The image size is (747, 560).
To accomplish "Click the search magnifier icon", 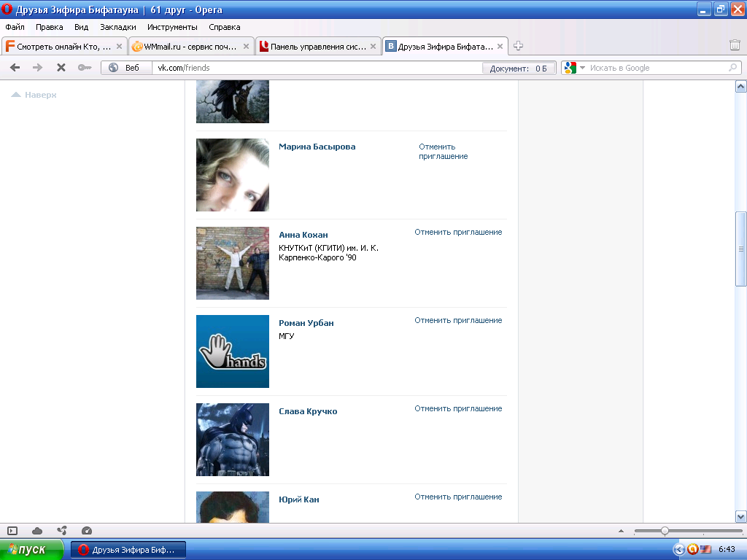I will [x=732, y=68].
